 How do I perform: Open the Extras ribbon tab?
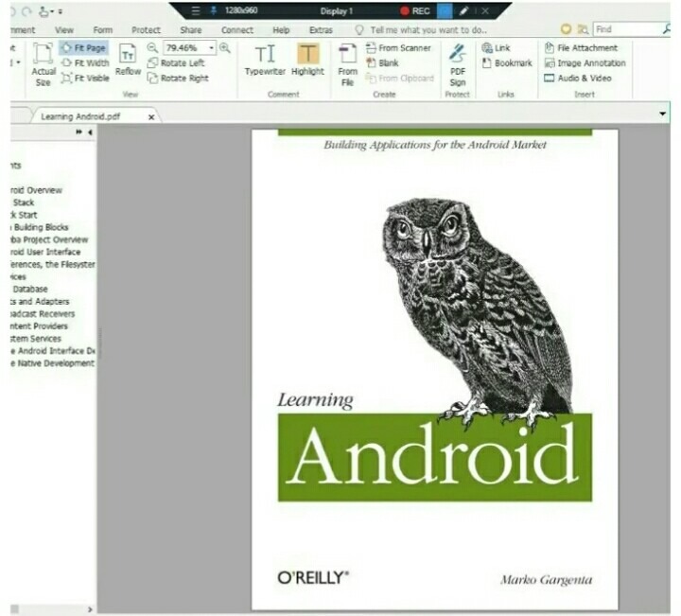(x=321, y=30)
